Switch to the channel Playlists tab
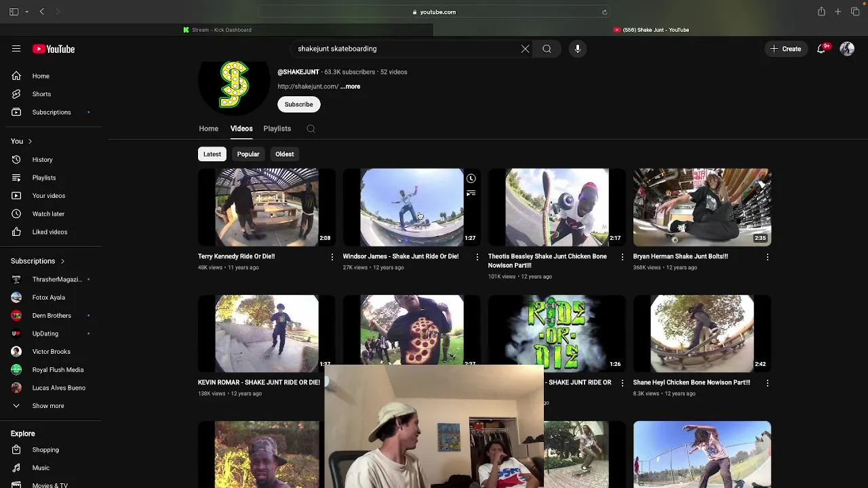Screen dimensions: 868x488 pyautogui.click(x=277, y=129)
